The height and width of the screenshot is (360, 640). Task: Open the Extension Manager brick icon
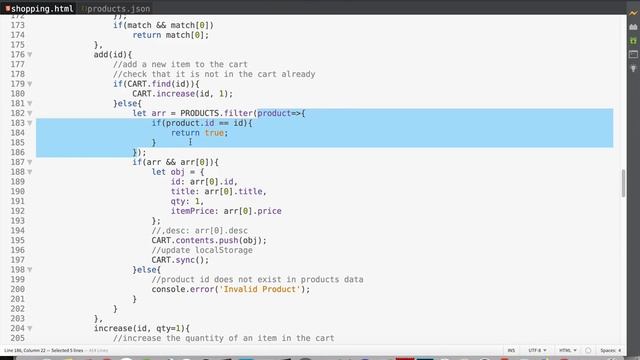point(633,27)
